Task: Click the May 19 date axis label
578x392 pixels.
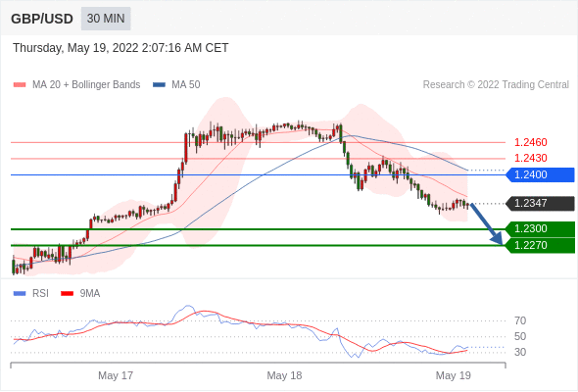Action: tap(453, 375)
